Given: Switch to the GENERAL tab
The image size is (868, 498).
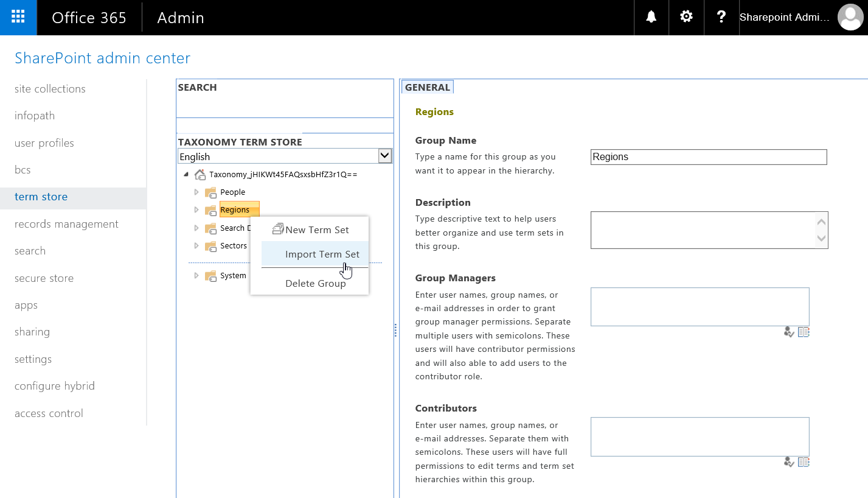Looking at the screenshot, I should click(427, 87).
